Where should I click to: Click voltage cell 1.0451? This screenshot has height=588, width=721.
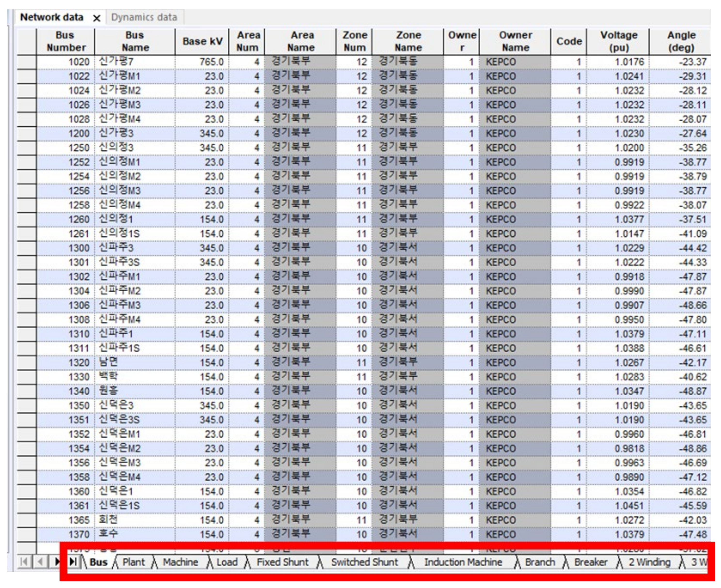[618, 506]
